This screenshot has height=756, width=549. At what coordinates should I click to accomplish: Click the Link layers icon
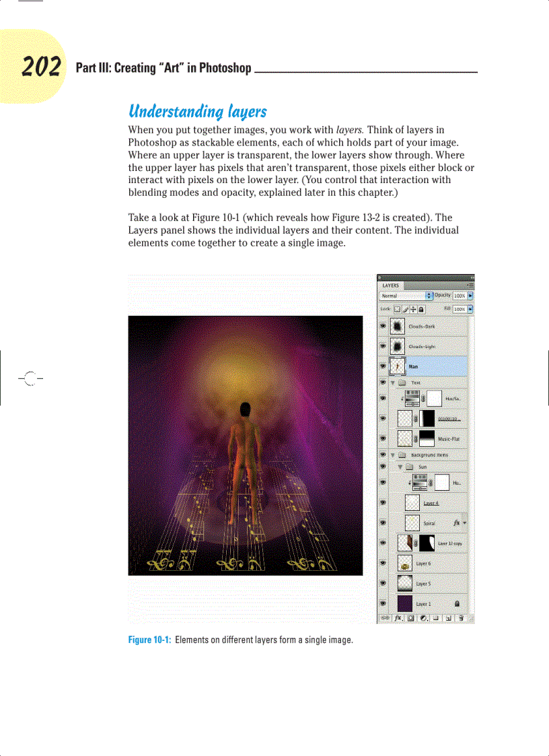point(384,617)
